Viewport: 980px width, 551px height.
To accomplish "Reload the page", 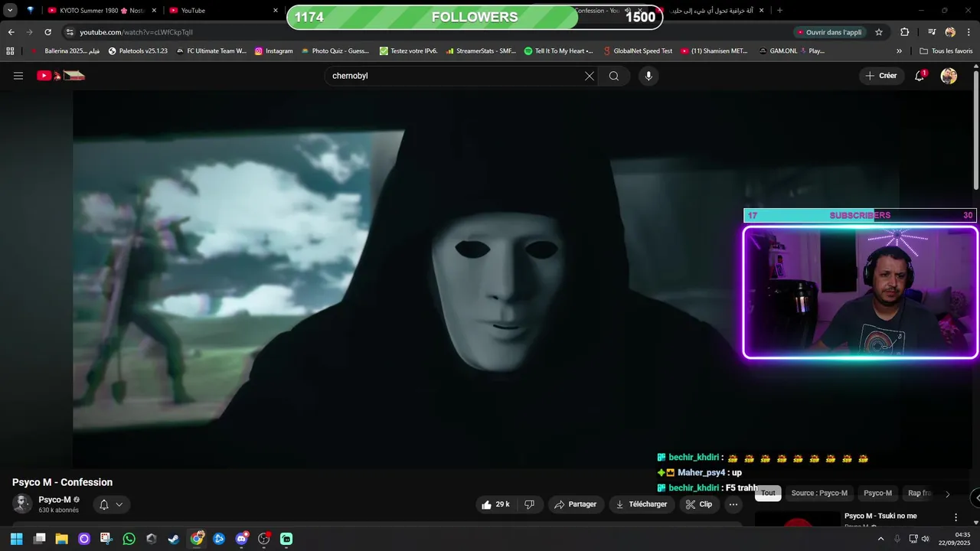I will pos(47,32).
